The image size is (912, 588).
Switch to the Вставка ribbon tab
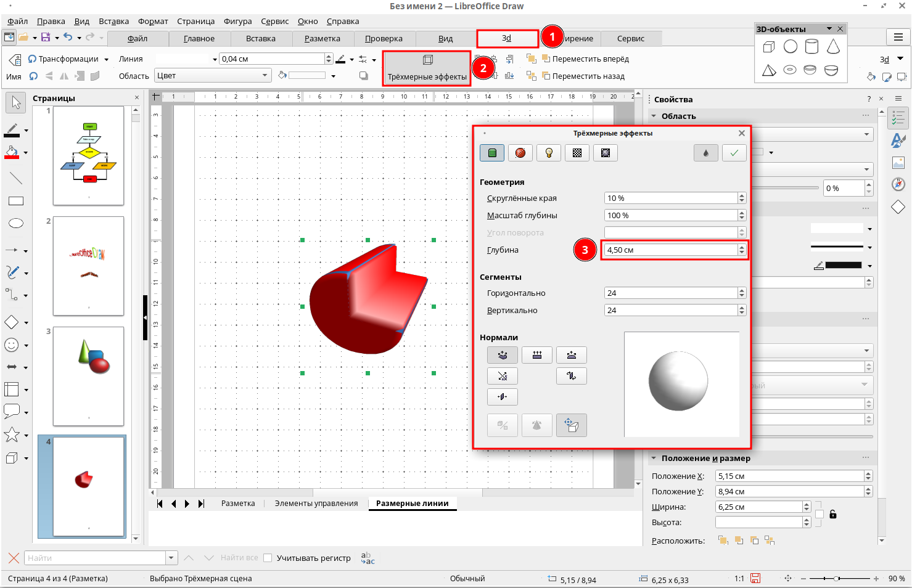click(x=260, y=38)
